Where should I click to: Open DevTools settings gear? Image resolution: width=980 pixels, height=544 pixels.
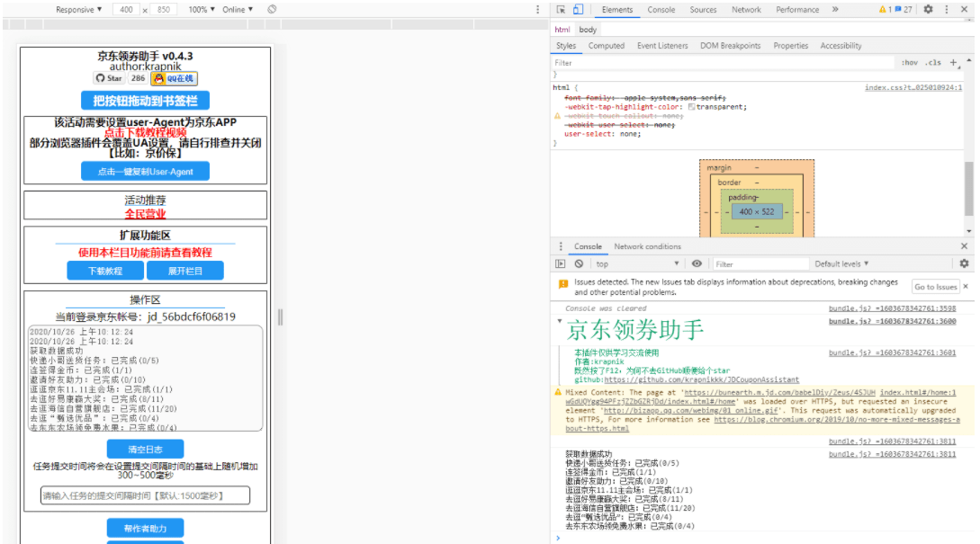coord(928,9)
